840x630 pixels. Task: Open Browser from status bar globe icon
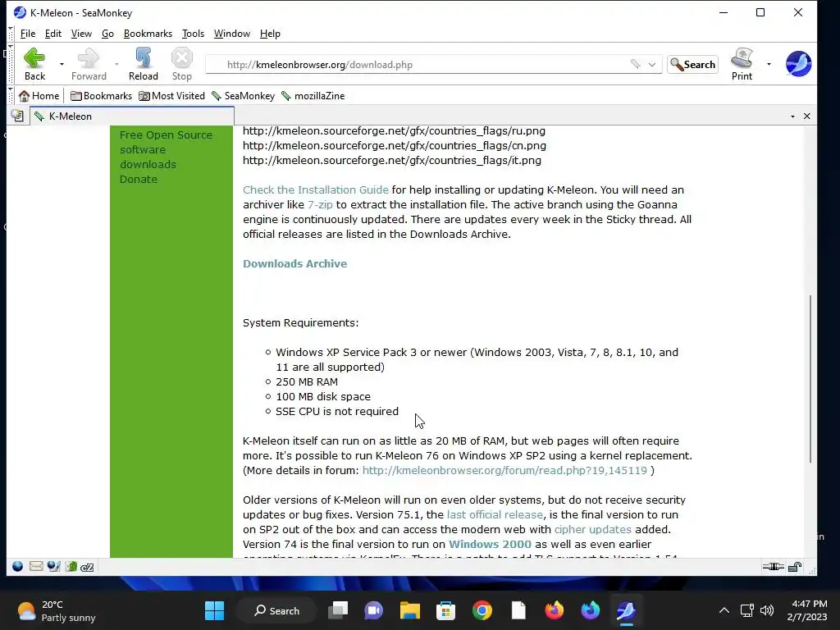pyautogui.click(x=18, y=566)
